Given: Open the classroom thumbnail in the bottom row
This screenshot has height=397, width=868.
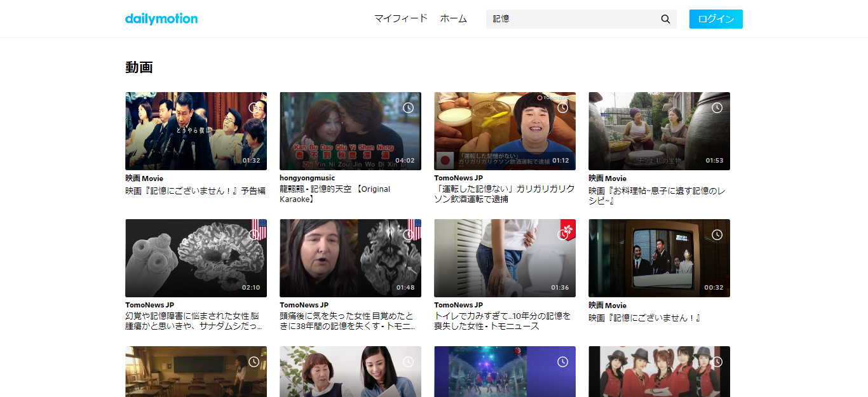Looking at the screenshot, I should (x=196, y=372).
